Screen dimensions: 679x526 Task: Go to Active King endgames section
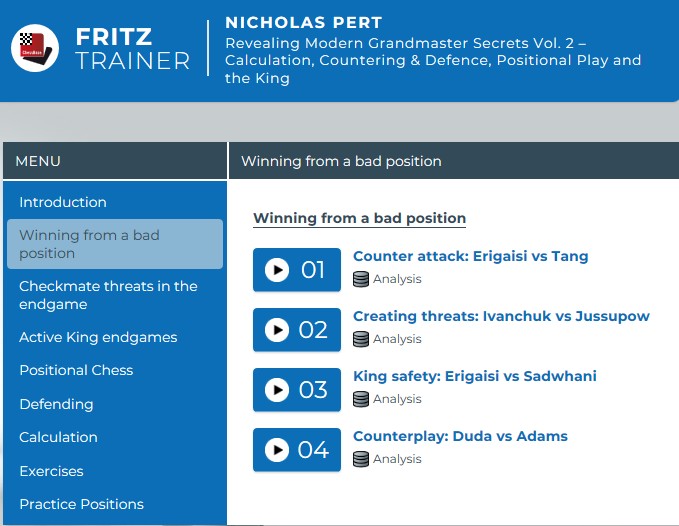(98, 337)
